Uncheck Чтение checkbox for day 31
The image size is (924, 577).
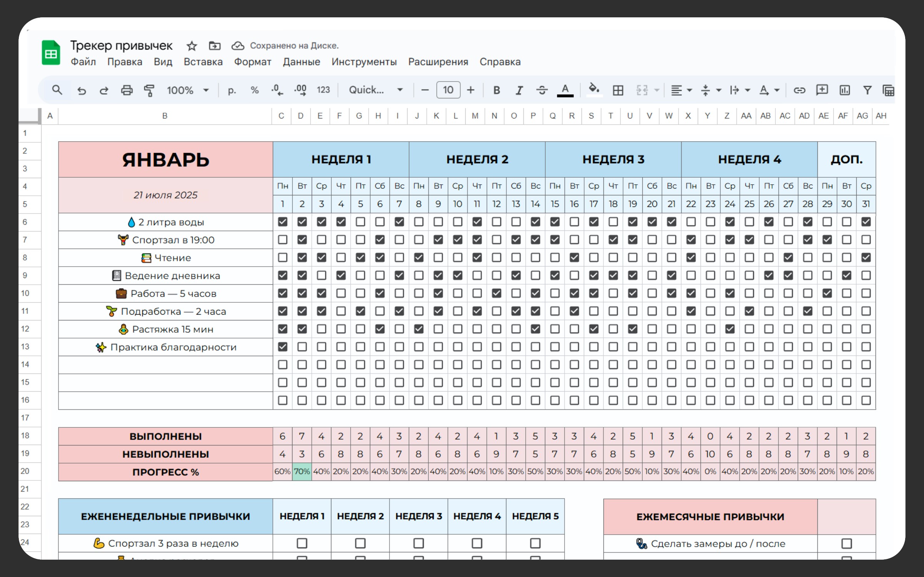(x=866, y=258)
